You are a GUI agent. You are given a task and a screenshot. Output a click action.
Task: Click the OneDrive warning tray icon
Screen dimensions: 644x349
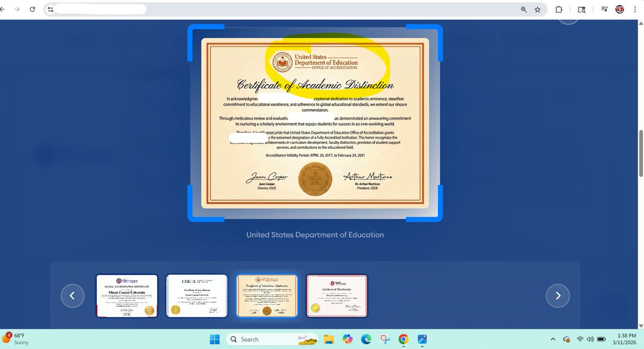[566, 339]
